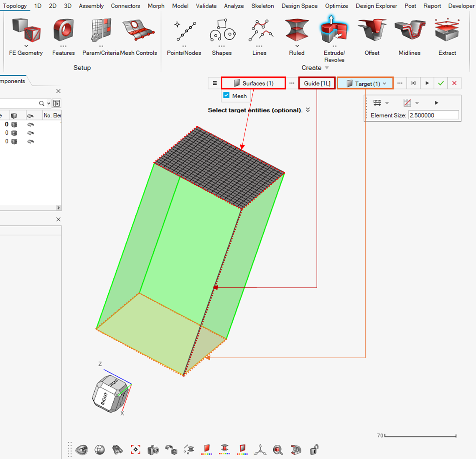The width and height of the screenshot is (476, 459).
Task: Cancel with the red X button
Action: [454, 83]
